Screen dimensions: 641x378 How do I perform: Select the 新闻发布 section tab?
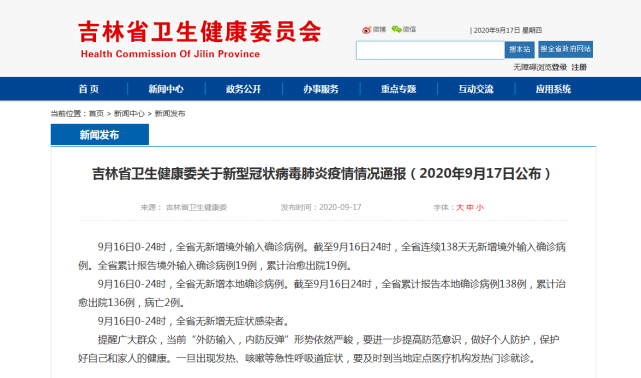pos(100,134)
